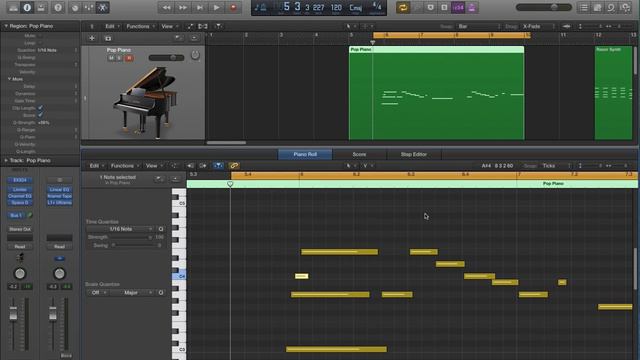Open the Piano Roll View menu
This screenshot has height=360, width=640.
(153, 166)
